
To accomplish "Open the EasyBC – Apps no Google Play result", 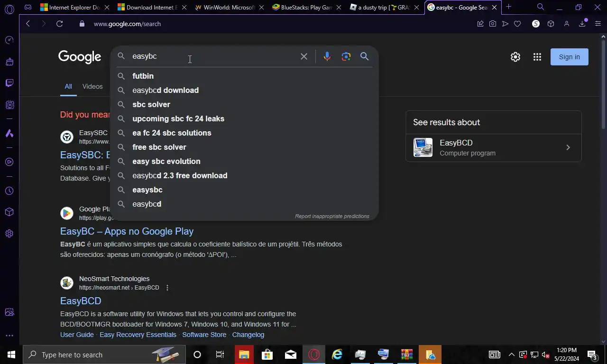I will (x=127, y=231).
